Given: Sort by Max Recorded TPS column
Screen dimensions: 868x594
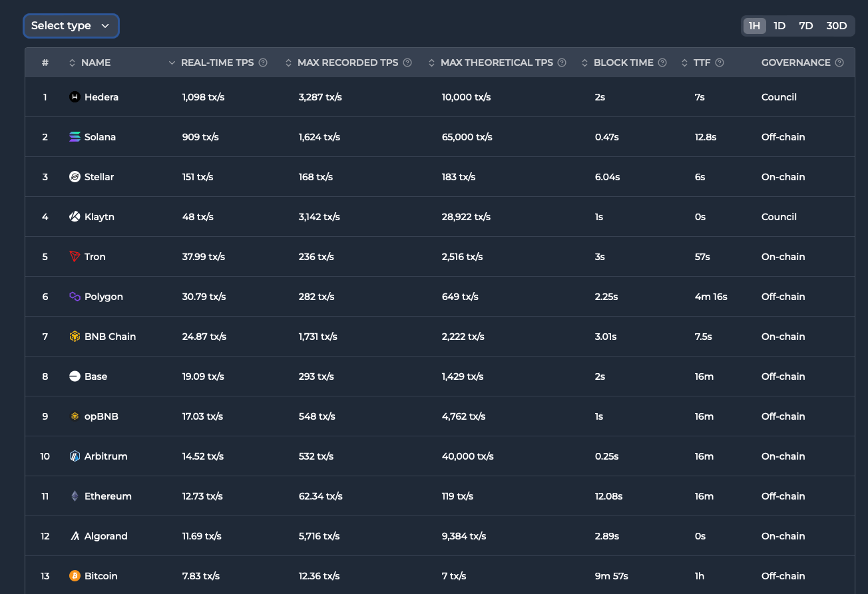Looking at the screenshot, I should pyautogui.click(x=347, y=63).
